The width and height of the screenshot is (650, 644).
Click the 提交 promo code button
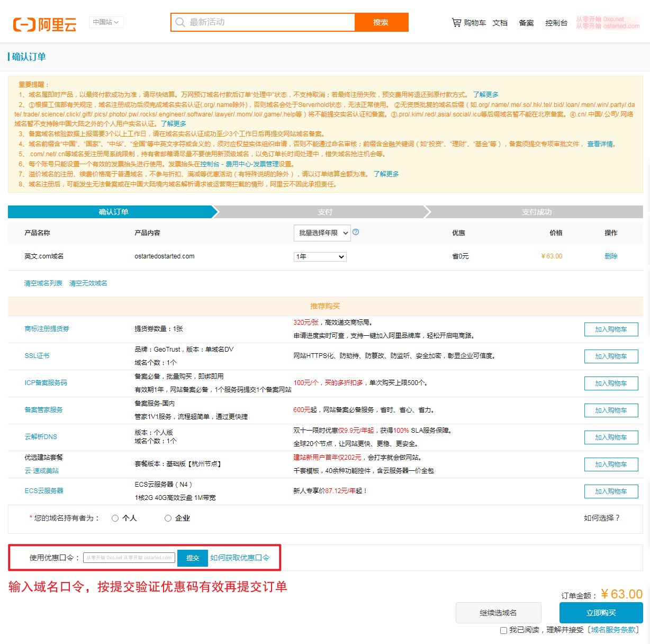click(x=193, y=558)
